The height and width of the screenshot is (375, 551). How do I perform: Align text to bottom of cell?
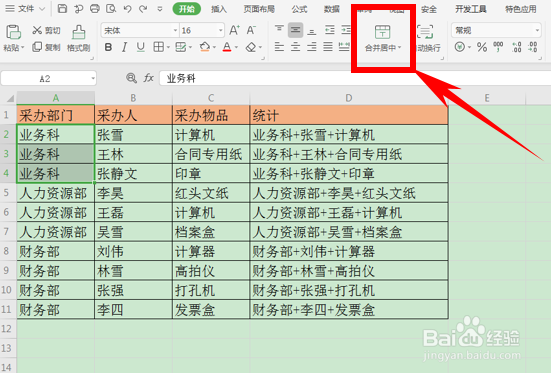tap(311, 31)
